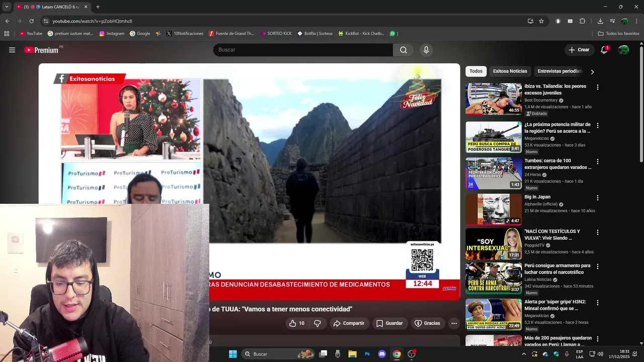This screenshot has height=362, width=644.
Task: Open 10Notificaciones bookmark
Action: pos(185,34)
